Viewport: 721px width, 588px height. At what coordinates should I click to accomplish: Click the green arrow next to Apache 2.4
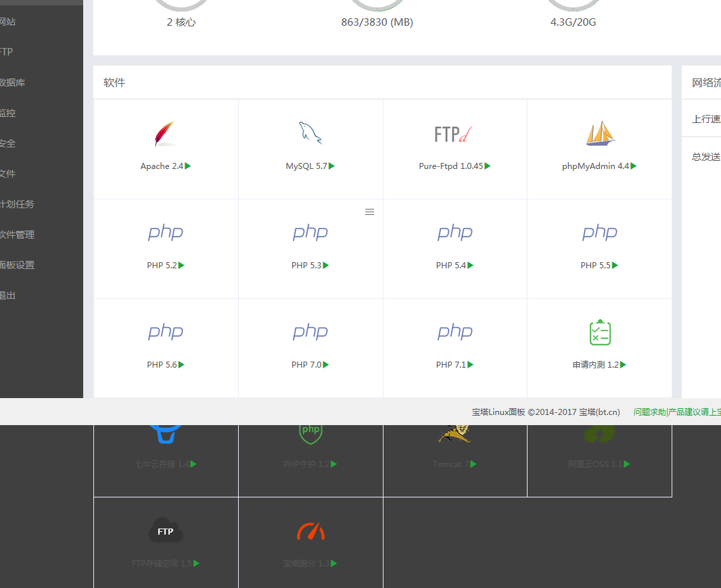tap(188, 166)
